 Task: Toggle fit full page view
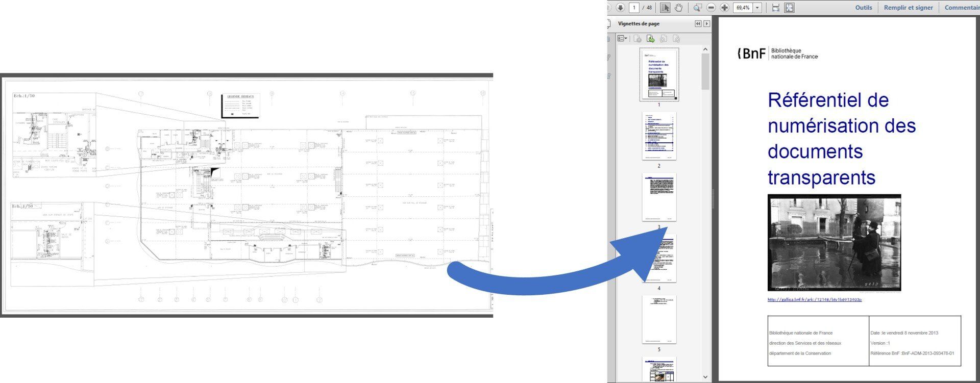tap(789, 8)
